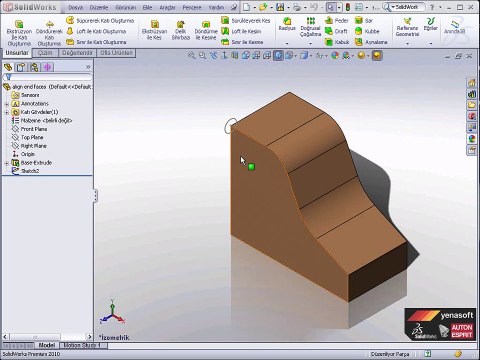Choose Süpürerek Katı Oluşturma
This screenshot has height=360, width=480.
pos(100,21)
